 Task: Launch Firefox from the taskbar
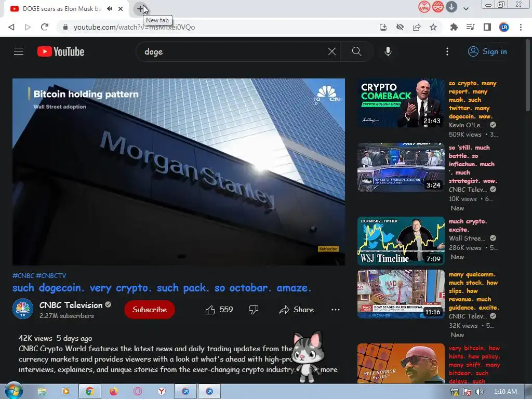point(113,392)
